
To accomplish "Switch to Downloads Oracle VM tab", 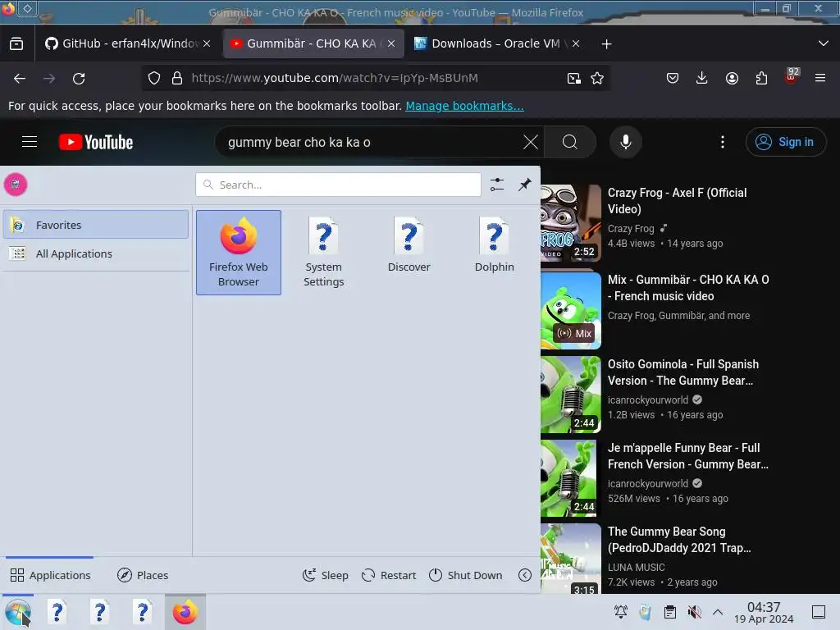I will (496, 43).
